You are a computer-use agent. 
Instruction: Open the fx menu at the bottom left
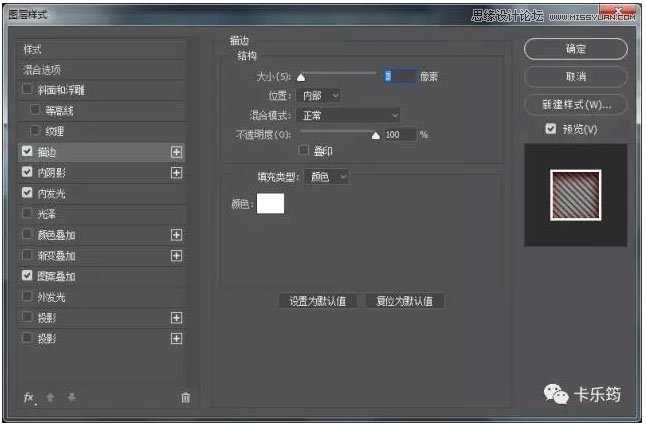[x=29, y=397]
